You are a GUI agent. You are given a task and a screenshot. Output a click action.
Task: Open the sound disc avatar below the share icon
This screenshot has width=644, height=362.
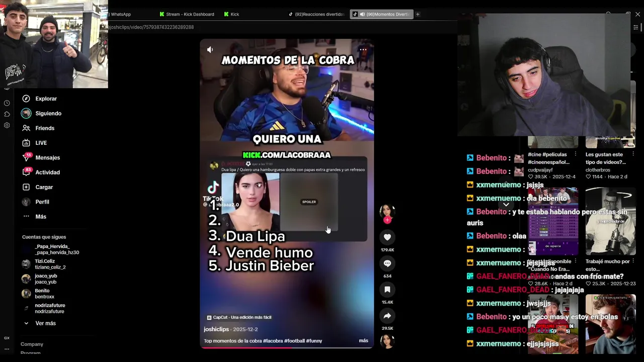tap(387, 341)
